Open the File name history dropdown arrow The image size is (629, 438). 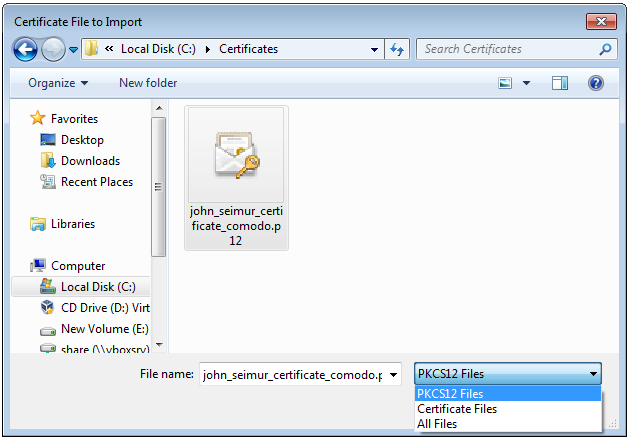pyautogui.click(x=394, y=375)
